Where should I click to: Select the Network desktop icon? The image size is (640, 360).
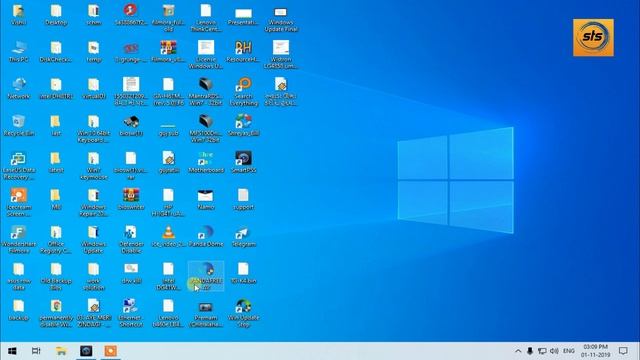click(18, 89)
